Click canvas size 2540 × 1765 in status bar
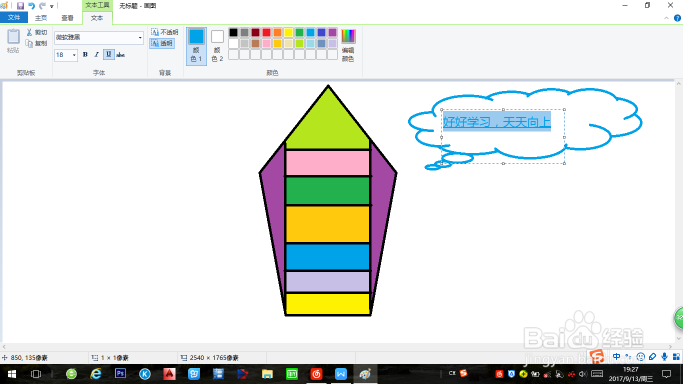This screenshot has height=384, width=683. [x=210, y=358]
